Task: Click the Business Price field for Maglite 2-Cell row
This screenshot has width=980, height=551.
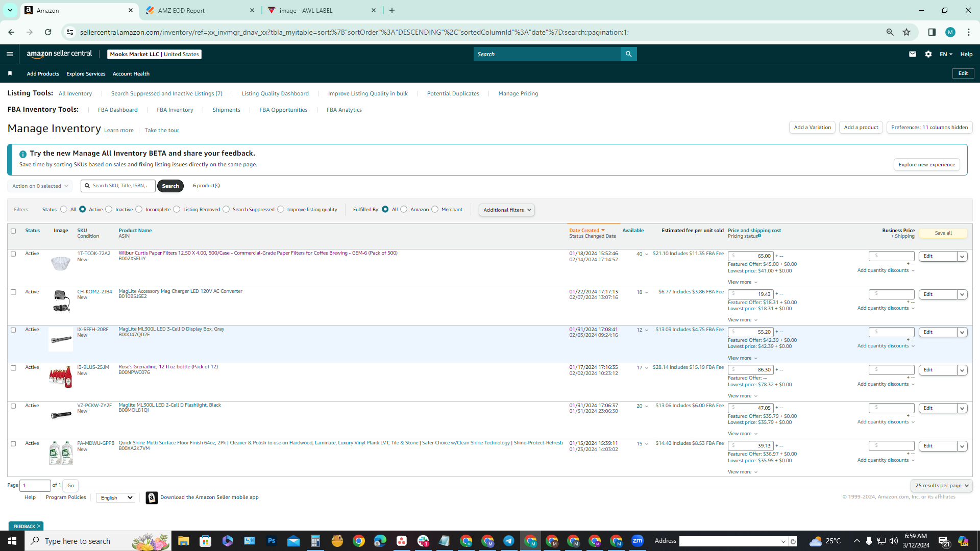Action: click(x=892, y=408)
